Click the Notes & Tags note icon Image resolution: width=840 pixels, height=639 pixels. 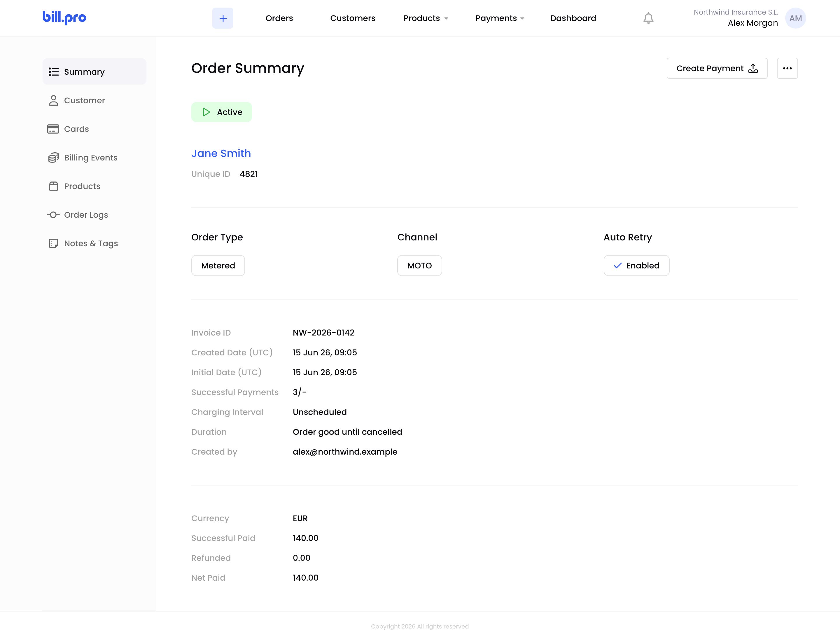pyautogui.click(x=54, y=243)
